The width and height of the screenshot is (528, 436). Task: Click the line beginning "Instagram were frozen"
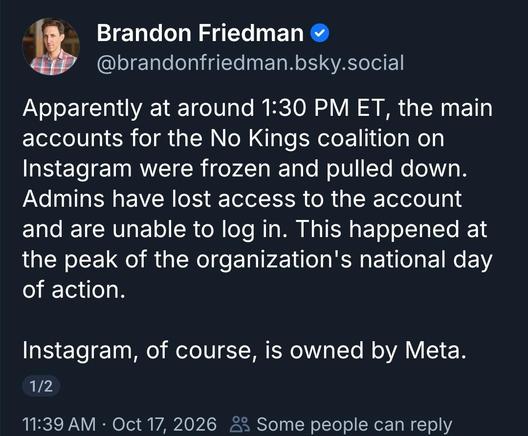click(x=245, y=168)
